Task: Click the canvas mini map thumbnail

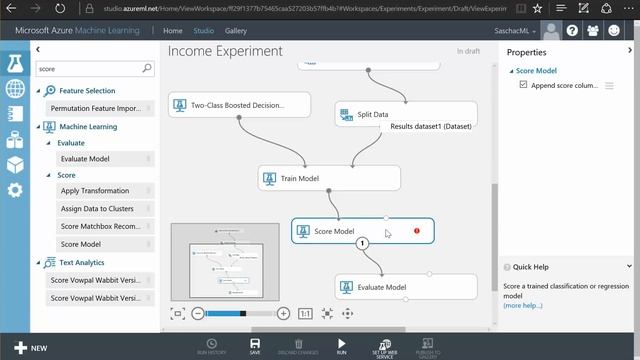Action: 225,262
